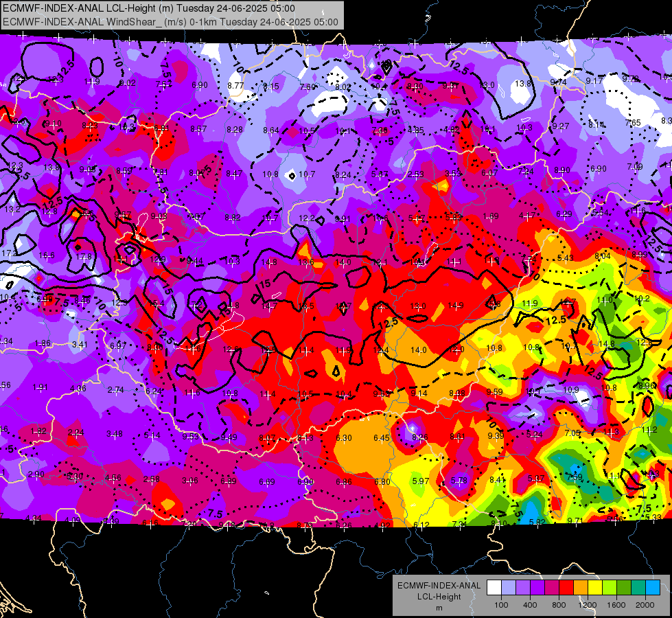
Task: Click the grid value '1.69'
Action: pyautogui.click(x=491, y=216)
